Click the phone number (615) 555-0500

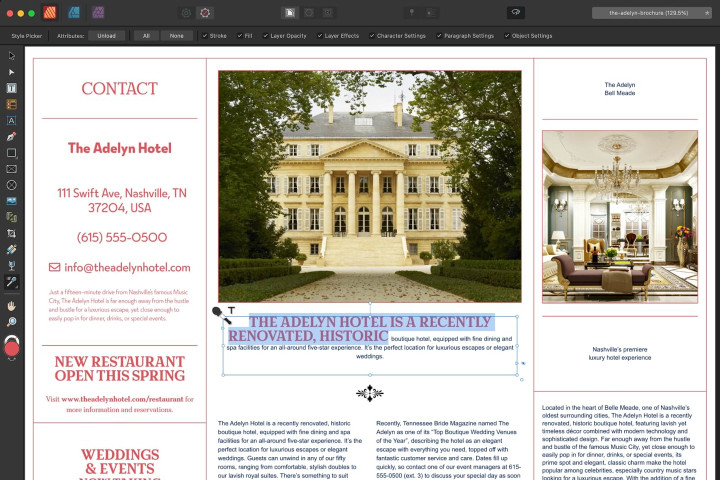tap(122, 237)
